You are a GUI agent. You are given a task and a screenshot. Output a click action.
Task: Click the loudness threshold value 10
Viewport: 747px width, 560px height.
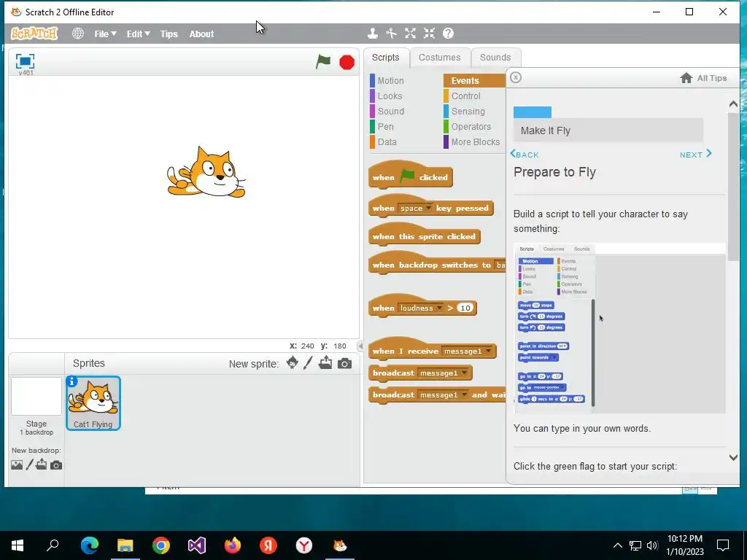[465, 308]
